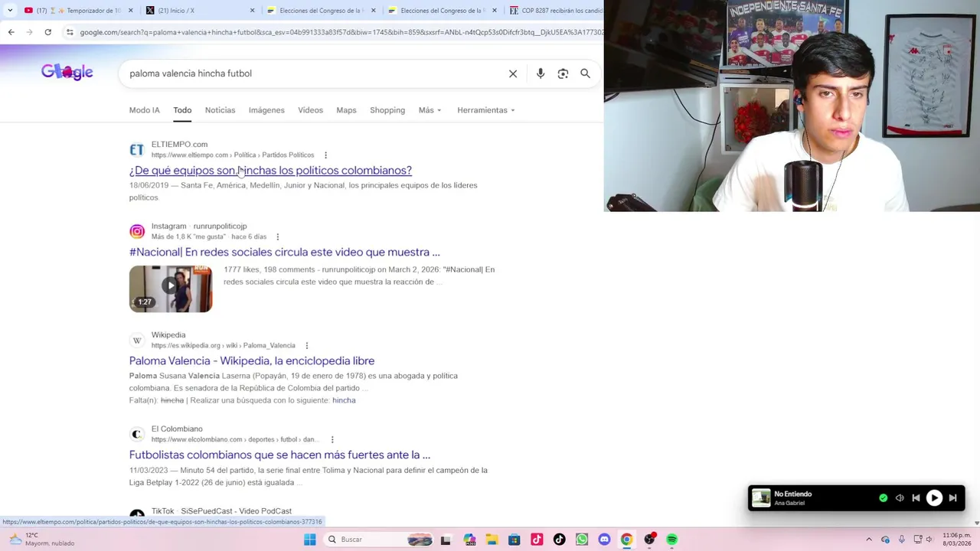Open the tab search dropdown arrow in Chrome
Screen dimensions: 980x551
[x=10, y=10]
